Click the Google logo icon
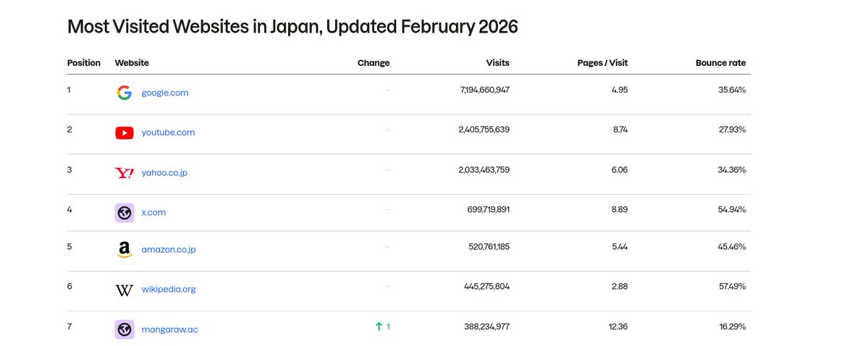This screenshot has height=346, width=868. 125,93
